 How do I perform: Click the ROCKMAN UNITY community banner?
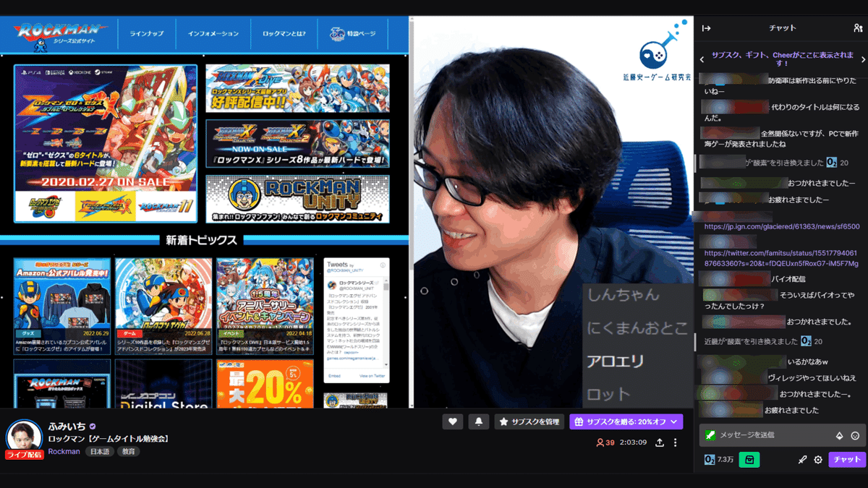click(x=297, y=200)
